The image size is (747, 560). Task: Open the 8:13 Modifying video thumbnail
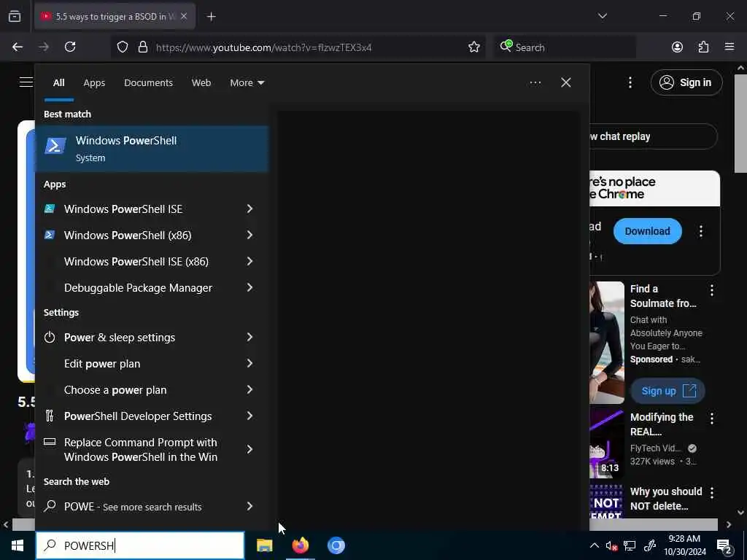[x=606, y=443]
